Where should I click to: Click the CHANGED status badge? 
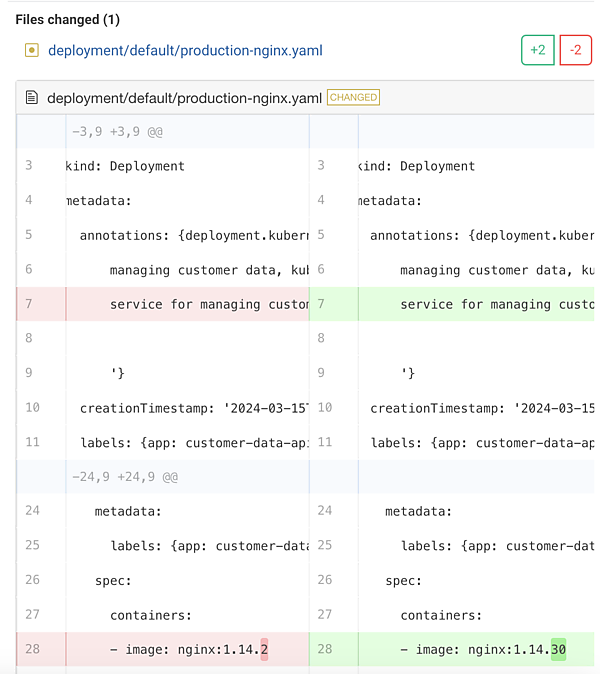click(x=353, y=98)
